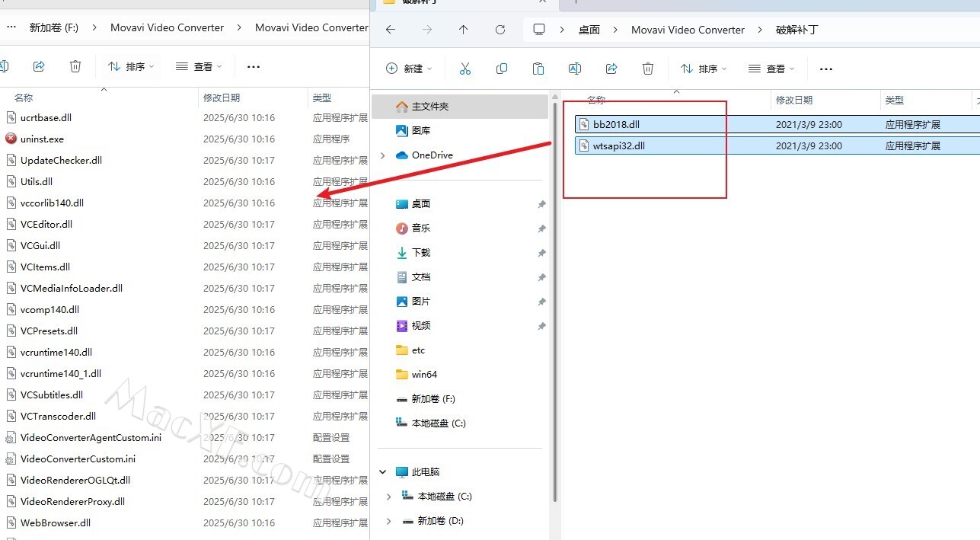Go back in the 破解补丁 Explorer window
The image size is (980, 540).
[x=391, y=30]
